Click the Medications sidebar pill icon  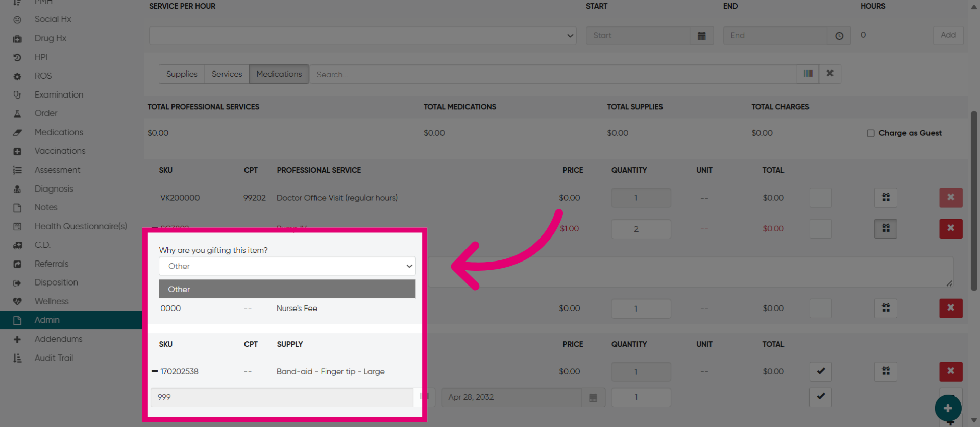[17, 132]
